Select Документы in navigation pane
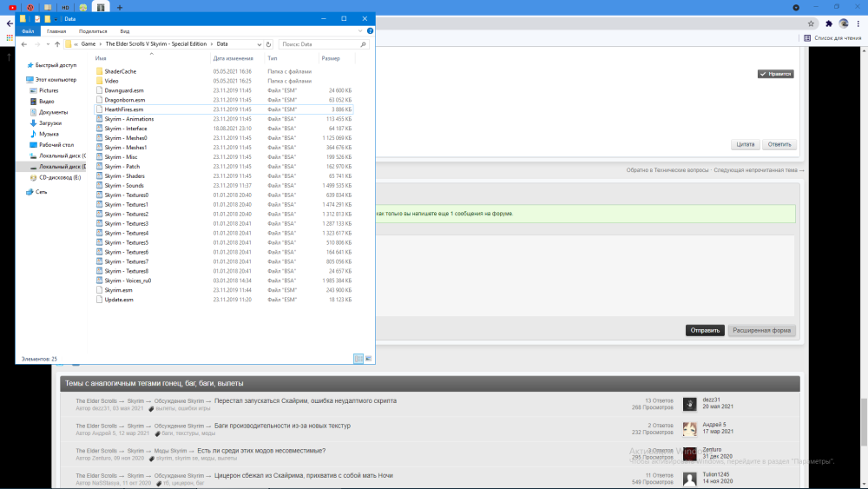This screenshot has height=489, width=868. (x=49, y=112)
